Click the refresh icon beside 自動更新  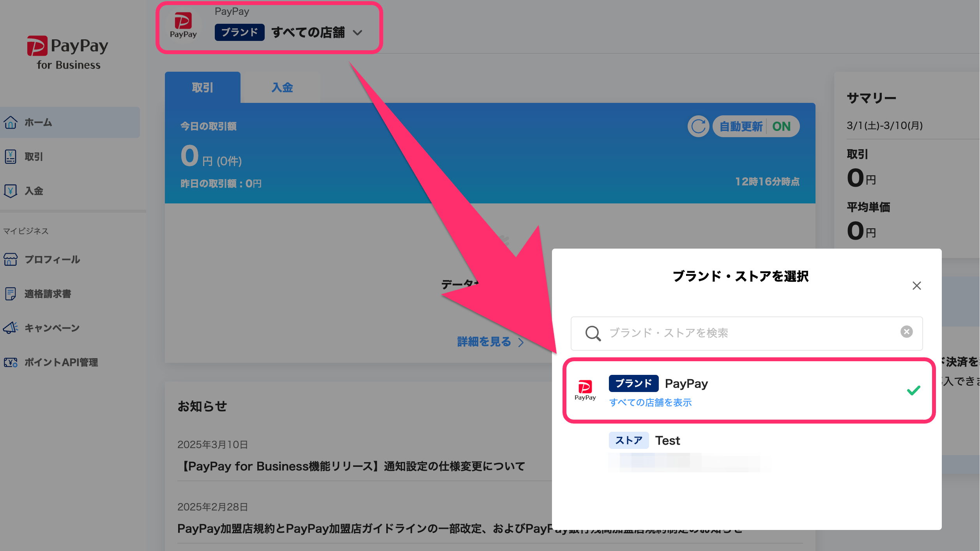tap(698, 126)
